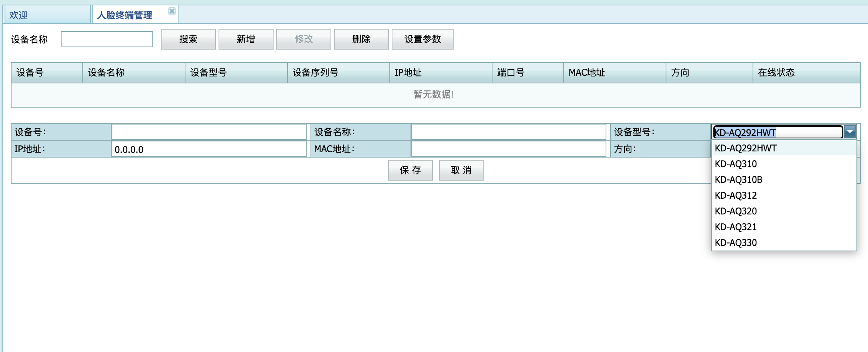Click the 取消 button
This screenshot has height=352, width=868.
coord(461,170)
